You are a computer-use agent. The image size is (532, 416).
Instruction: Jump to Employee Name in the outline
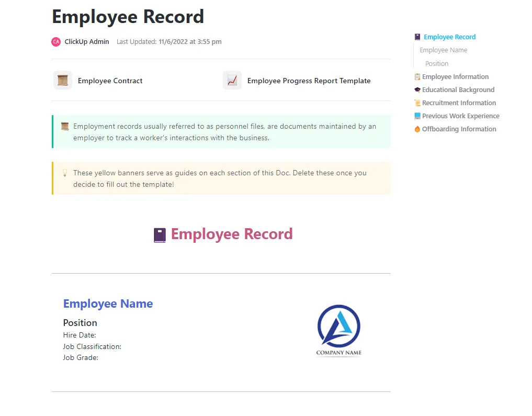444,50
